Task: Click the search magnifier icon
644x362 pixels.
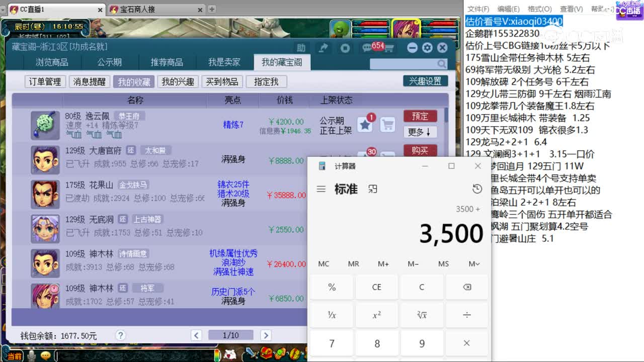Action: click(441, 64)
